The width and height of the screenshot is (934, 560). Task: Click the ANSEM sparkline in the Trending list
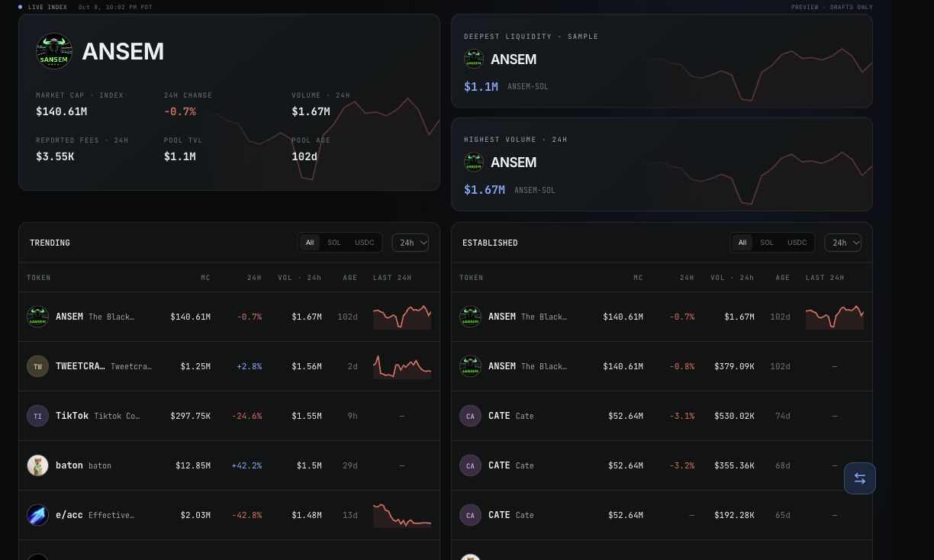tap(402, 317)
